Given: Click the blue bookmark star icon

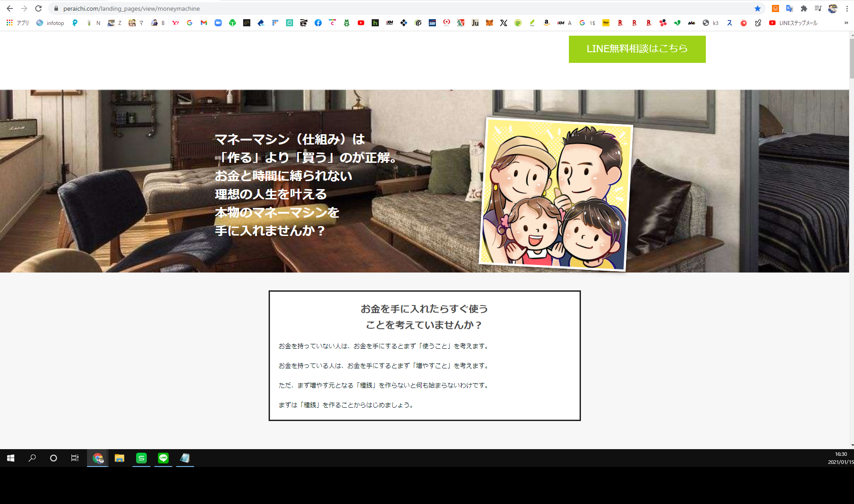Looking at the screenshot, I should (757, 8).
